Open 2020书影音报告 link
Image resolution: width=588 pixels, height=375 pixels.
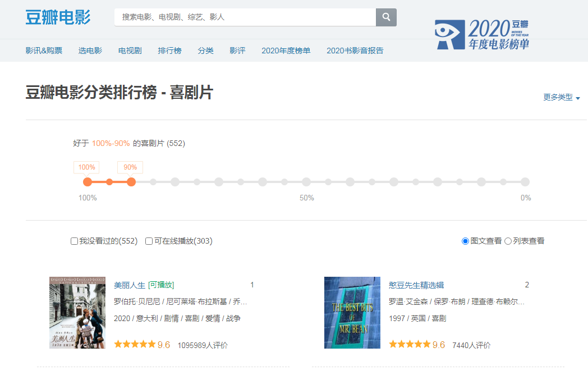(355, 51)
